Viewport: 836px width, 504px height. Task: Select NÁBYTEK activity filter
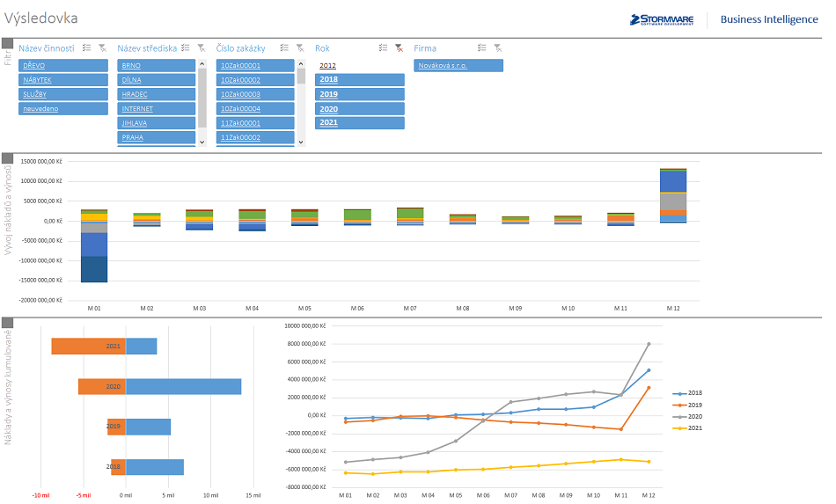(63, 80)
